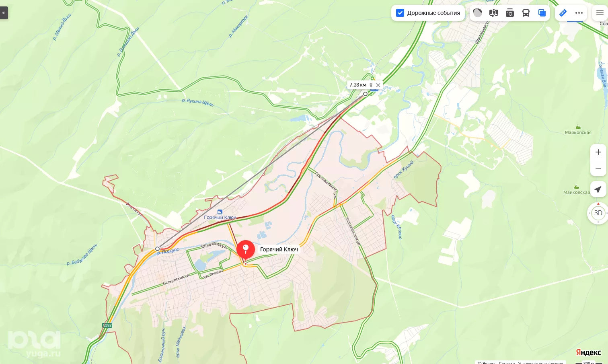The width and height of the screenshot is (608, 364).
Task: Zoom in with plus button
Action: (x=598, y=152)
